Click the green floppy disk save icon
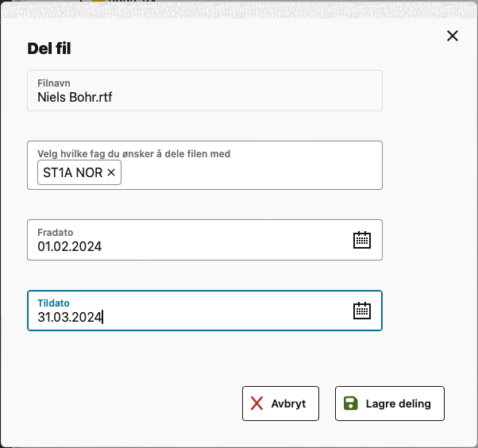This screenshot has height=448, width=478. [x=350, y=404]
